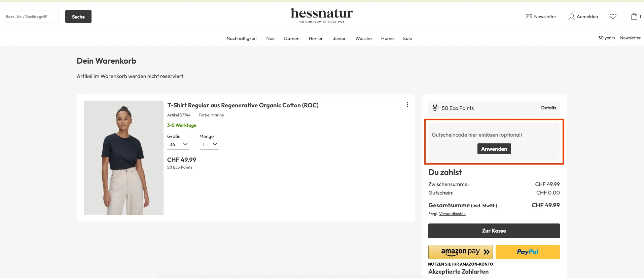Screen dimensions: 644x278
Task: Click the Gesamtsumme total CHF 49.99
Action: coord(546,205)
